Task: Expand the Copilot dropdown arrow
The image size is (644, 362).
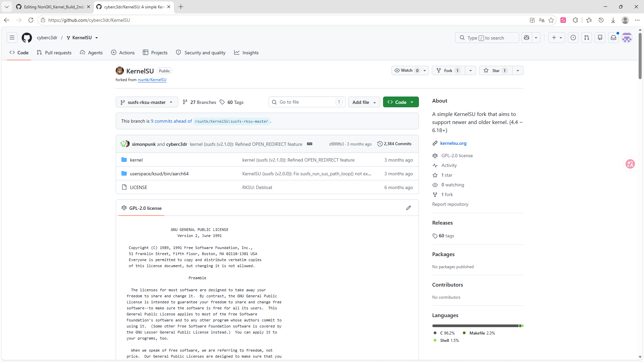Action: (536, 38)
